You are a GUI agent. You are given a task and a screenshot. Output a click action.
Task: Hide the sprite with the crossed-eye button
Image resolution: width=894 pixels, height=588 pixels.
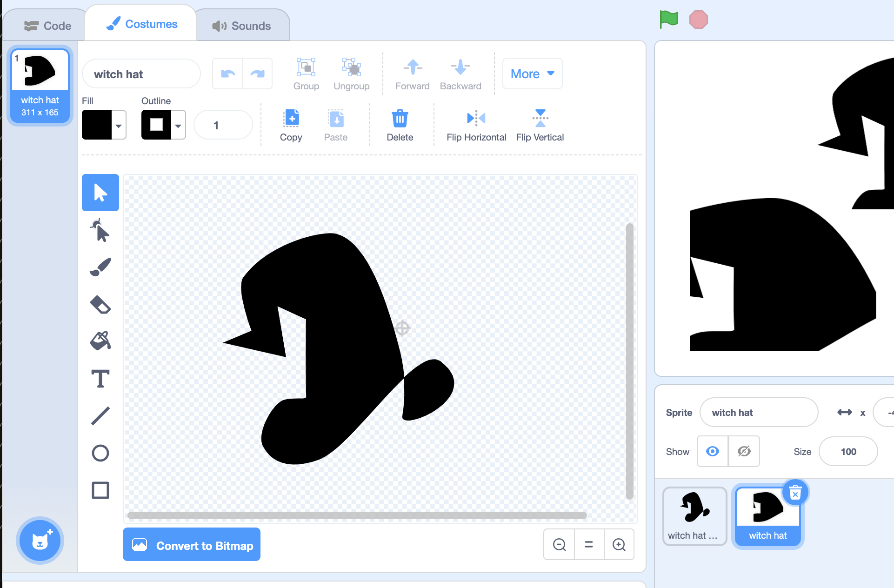point(744,451)
